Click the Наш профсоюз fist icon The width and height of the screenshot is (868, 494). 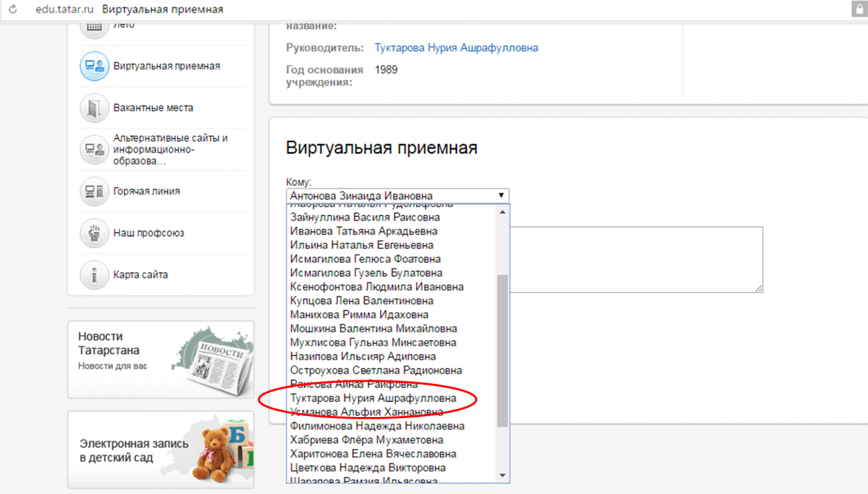[x=94, y=233]
